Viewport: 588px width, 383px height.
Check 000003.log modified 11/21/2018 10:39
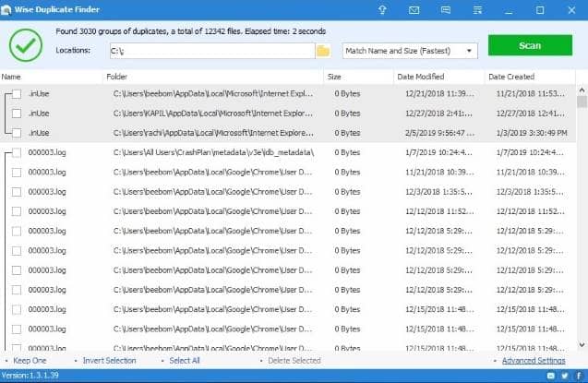click(17, 172)
